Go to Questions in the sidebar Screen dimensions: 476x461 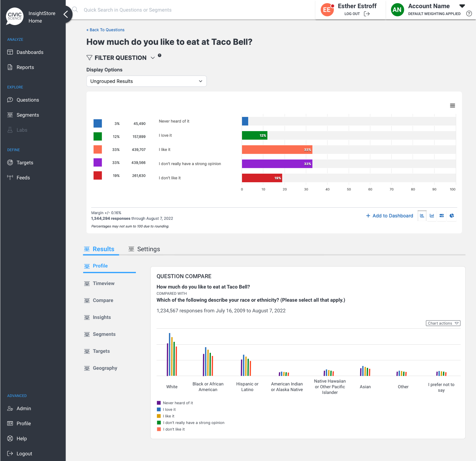(x=23, y=100)
